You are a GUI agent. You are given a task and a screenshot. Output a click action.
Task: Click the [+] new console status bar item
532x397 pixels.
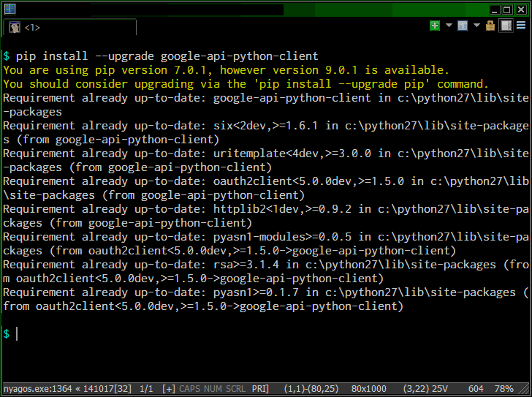click(169, 389)
